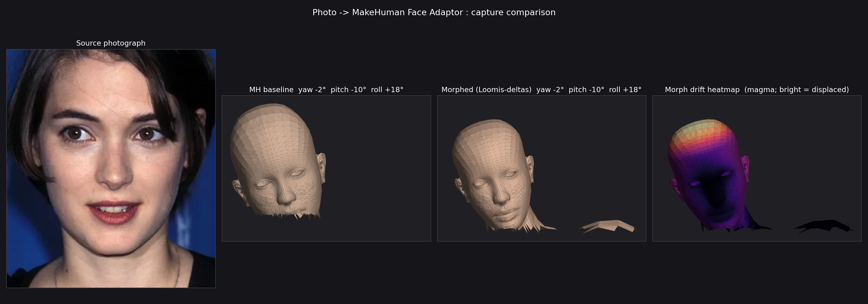The width and height of the screenshot is (868, 304).
Task: Click the detached shoulder fragment in Morphed panel
Action: [x=608, y=226]
